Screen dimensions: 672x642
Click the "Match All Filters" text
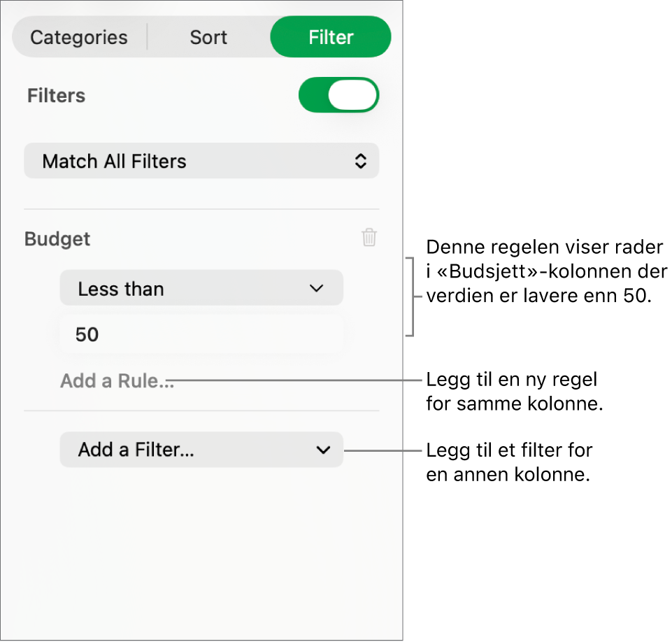point(114,162)
